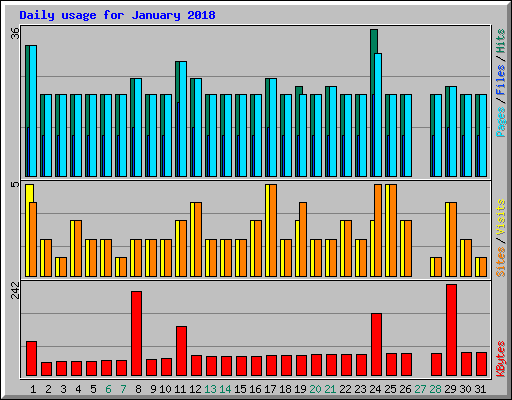This screenshot has height=400, width=512.
Task: Click the day 17 label on the axis
Action: click(x=270, y=389)
